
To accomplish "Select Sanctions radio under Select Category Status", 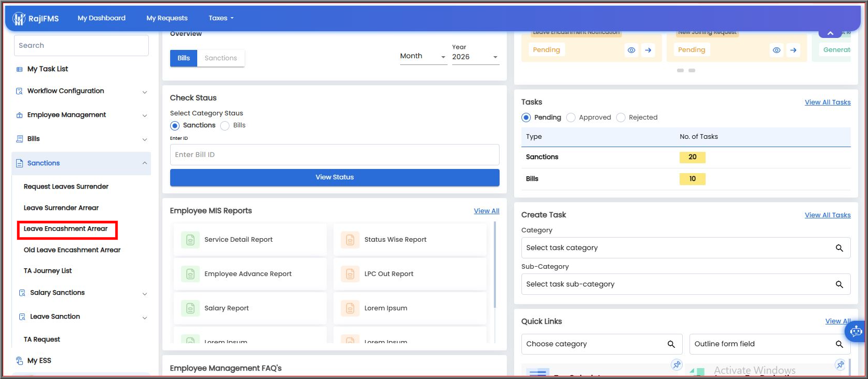I will pos(175,126).
